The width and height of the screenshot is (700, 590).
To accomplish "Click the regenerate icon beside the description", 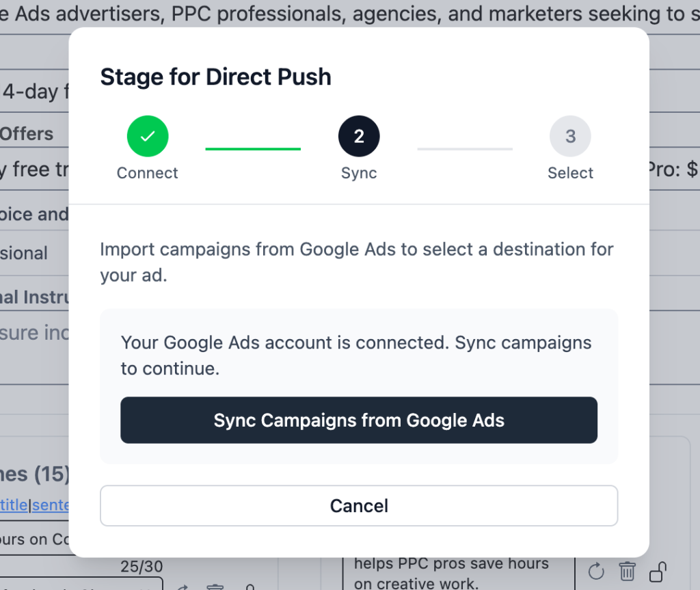I will (596, 571).
